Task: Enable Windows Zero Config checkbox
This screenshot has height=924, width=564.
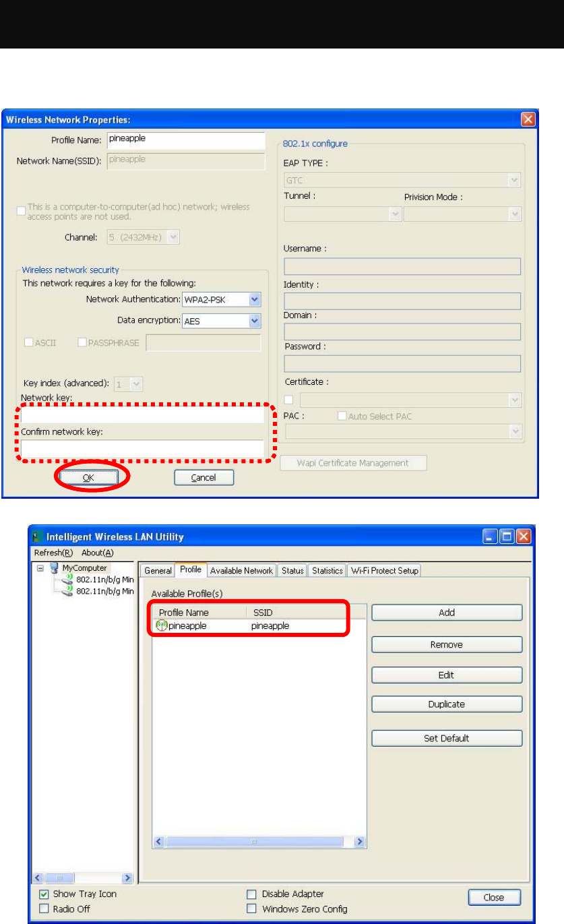Action: pos(251,908)
